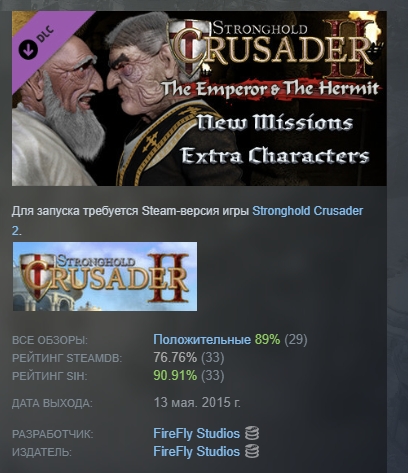Open the Stronghold Crusader II base game thumbnail
Image resolution: width=408 pixels, height=473 pixels.
point(105,276)
